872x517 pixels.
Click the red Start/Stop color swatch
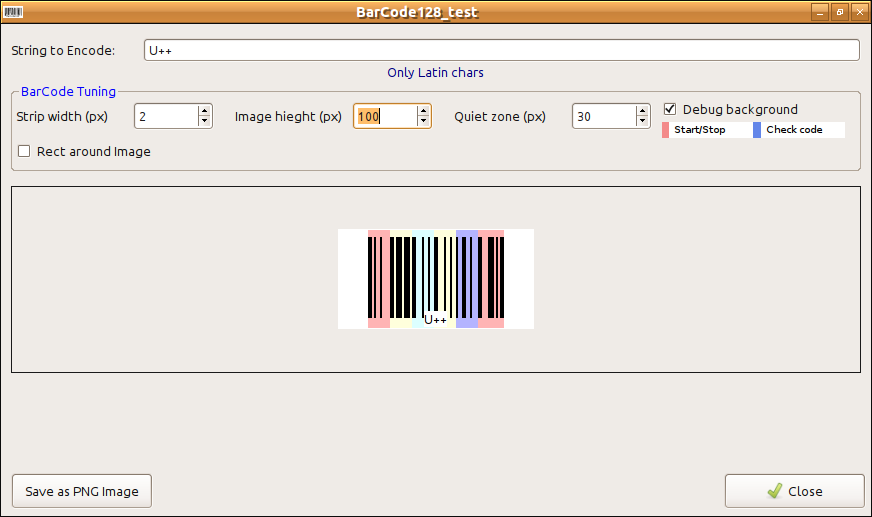pos(665,130)
